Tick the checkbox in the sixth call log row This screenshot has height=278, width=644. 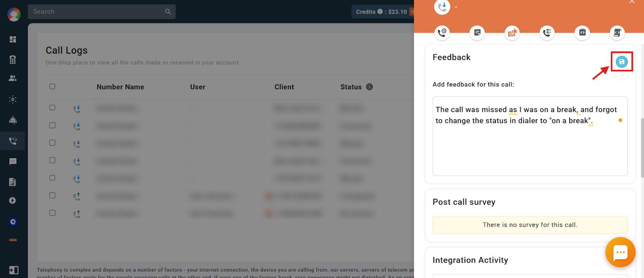52,196
